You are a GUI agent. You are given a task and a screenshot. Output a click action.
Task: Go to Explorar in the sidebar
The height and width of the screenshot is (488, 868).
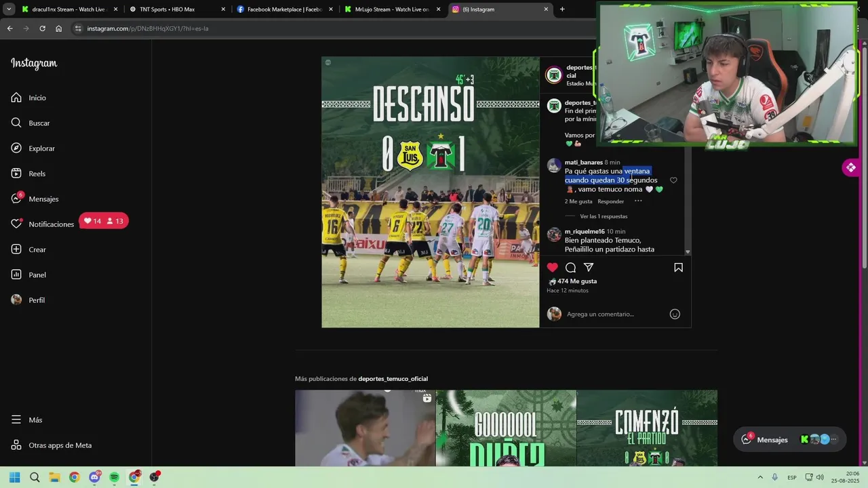pyautogui.click(x=33, y=148)
